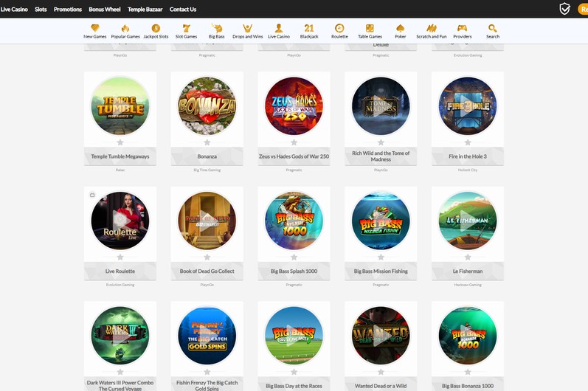Open the Providers gamepad icon
Screen dimensions: 588x391
(462, 28)
